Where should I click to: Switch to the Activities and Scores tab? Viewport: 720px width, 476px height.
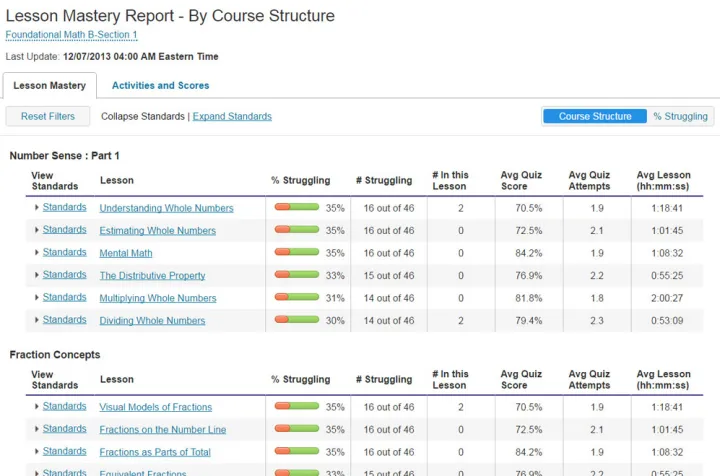pos(160,85)
